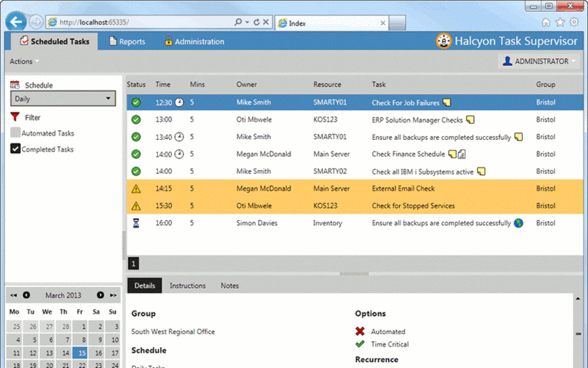
Task: Click green check status on 13:00 row
Action: [136, 120]
